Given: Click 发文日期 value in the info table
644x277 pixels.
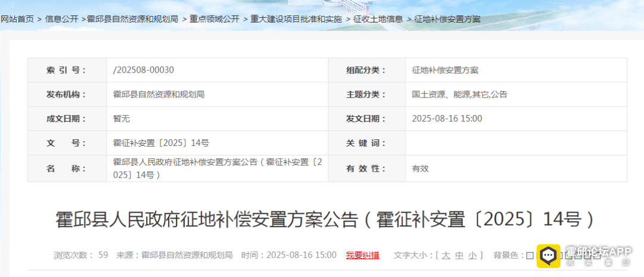Looking at the screenshot, I should 447,119.
